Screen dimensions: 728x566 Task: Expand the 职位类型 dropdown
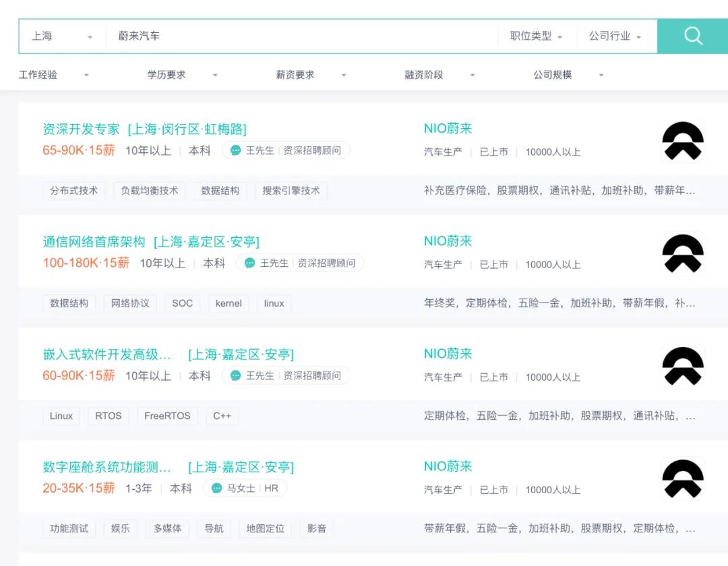point(536,36)
